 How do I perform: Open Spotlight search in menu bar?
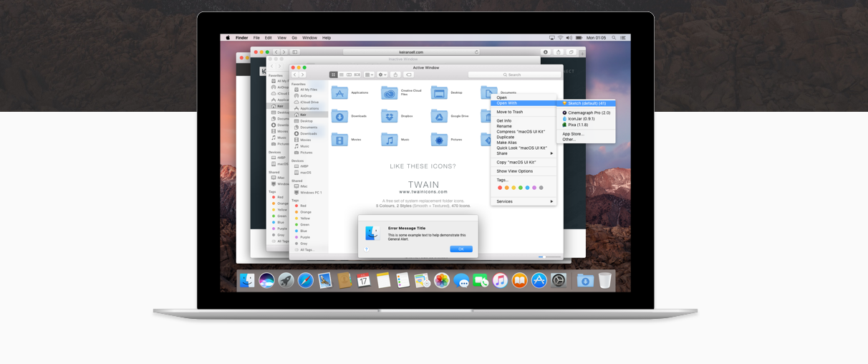point(614,38)
